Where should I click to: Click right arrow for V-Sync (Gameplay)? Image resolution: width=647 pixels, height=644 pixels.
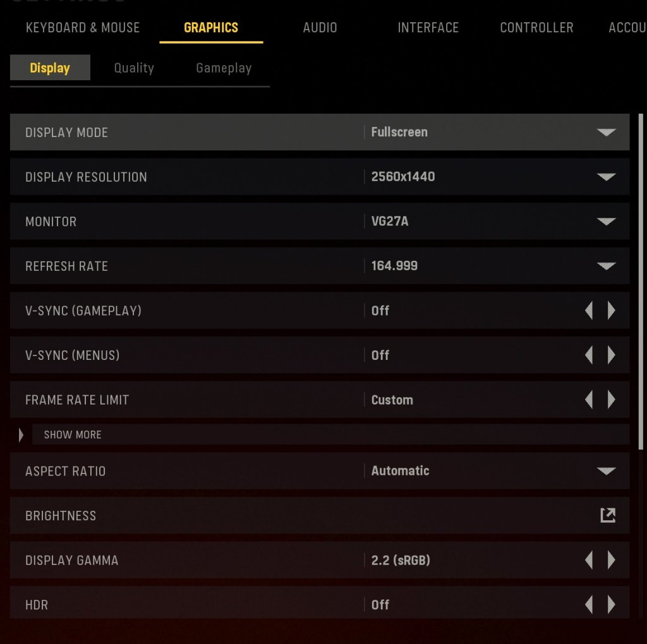pyautogui.click(x=611, y=311)
